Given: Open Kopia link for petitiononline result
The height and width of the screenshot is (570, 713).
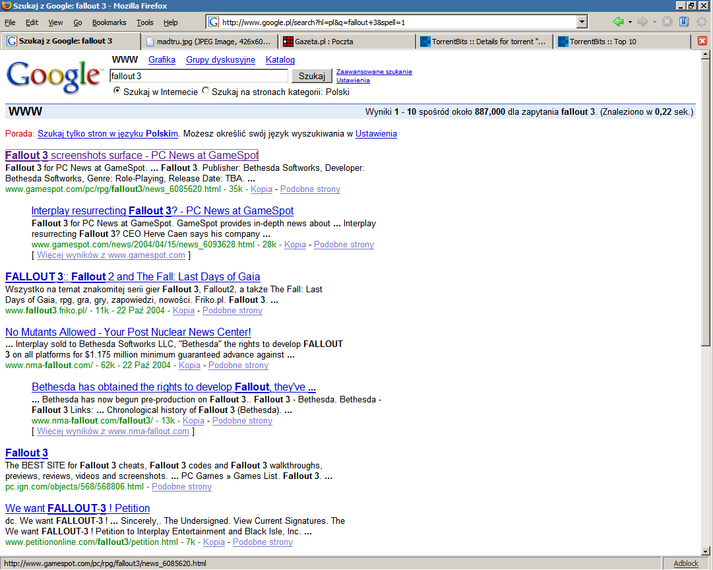Looking at the screenshot, I should point(214,542).
